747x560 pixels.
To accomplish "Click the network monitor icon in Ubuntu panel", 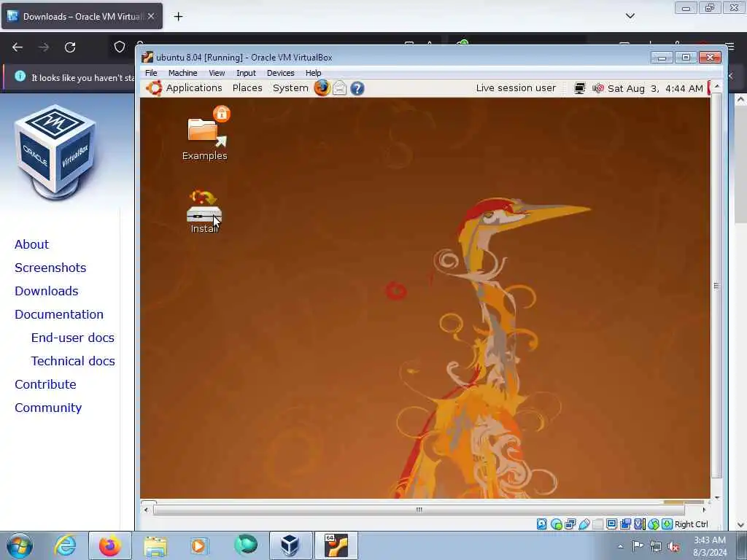I will click(579, 88).
